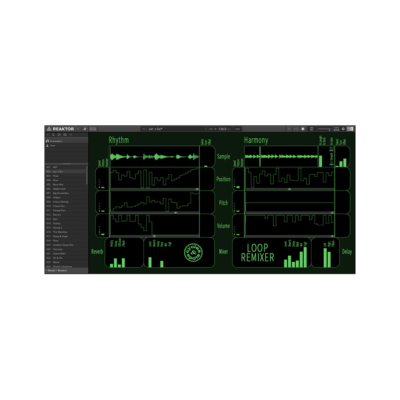Image resolution: width=400 pixels, height=400 pixels.
Task: Toggle the edit mode wrench icon
Action: pyautogui.click(x=85, y=129)
